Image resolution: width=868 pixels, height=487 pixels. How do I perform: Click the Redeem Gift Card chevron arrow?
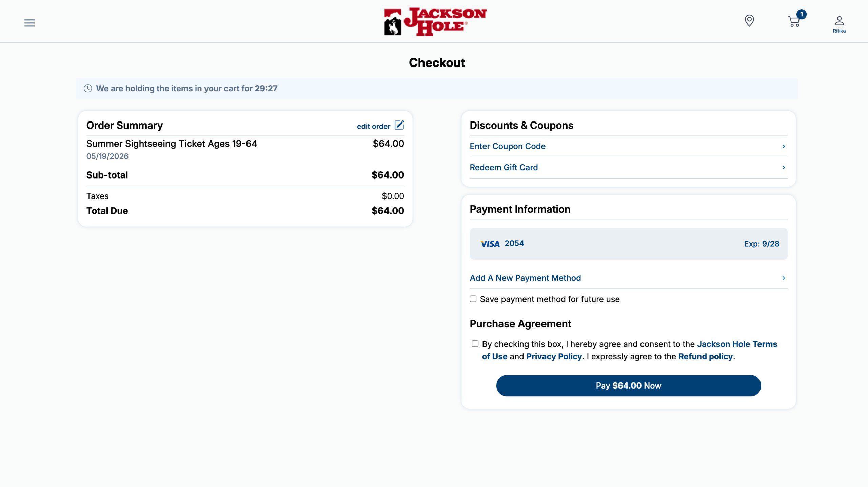[x=784, y=168]
